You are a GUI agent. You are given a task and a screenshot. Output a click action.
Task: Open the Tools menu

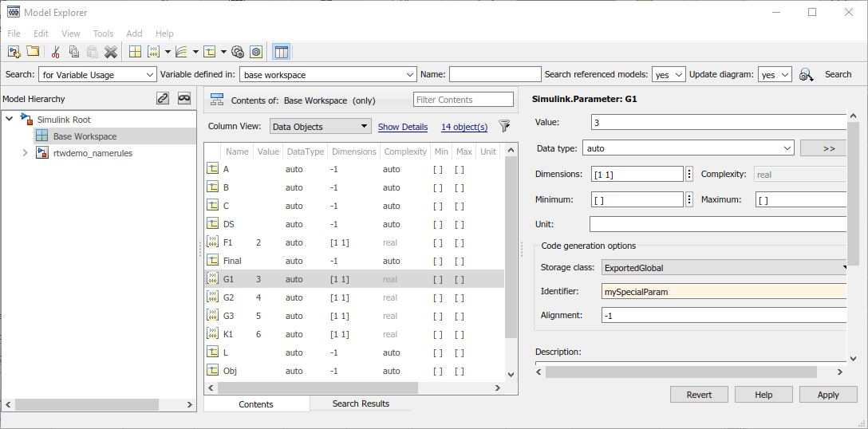pyautogui.click(x=103, y=33)
